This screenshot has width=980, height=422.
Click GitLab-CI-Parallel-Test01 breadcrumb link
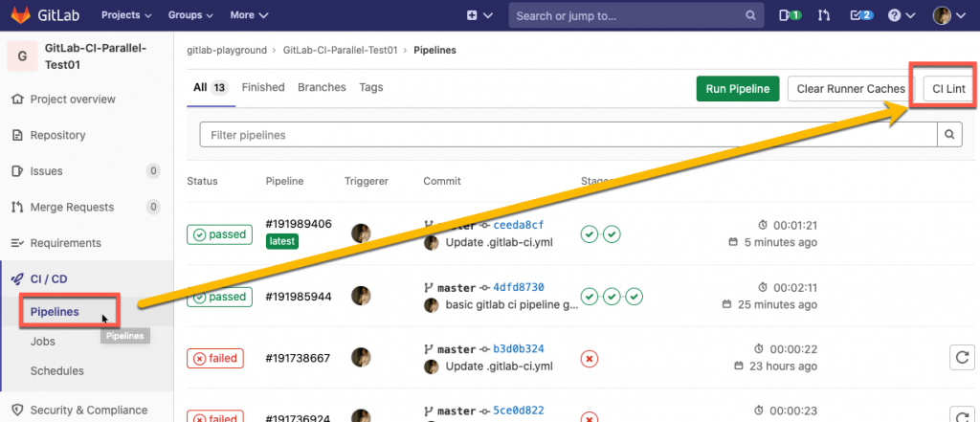point(340,50)
